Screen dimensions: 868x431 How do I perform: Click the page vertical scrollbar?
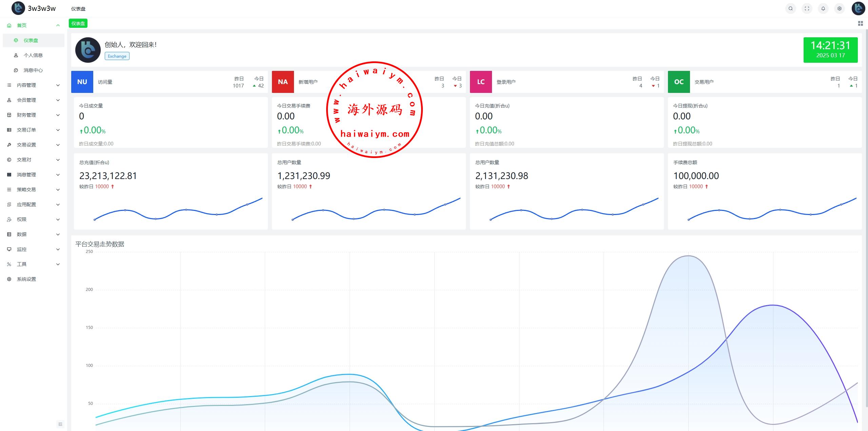click(866, 217)
